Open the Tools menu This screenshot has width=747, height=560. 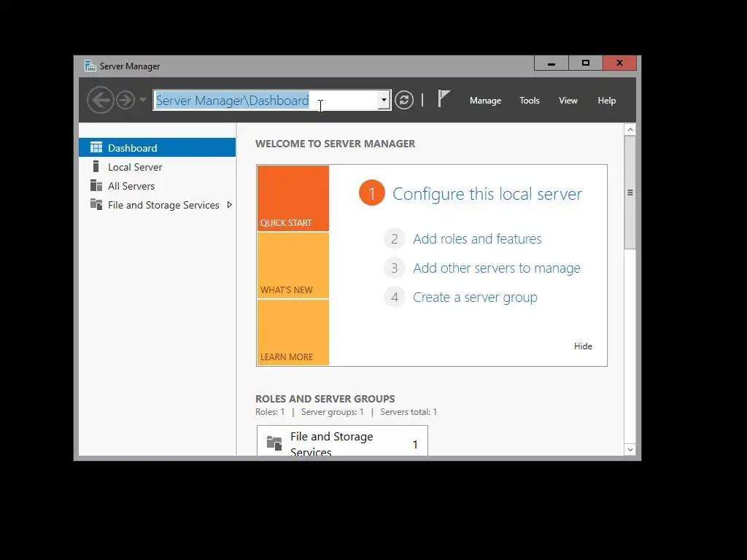pyautogui.click(x=530, y=101)
